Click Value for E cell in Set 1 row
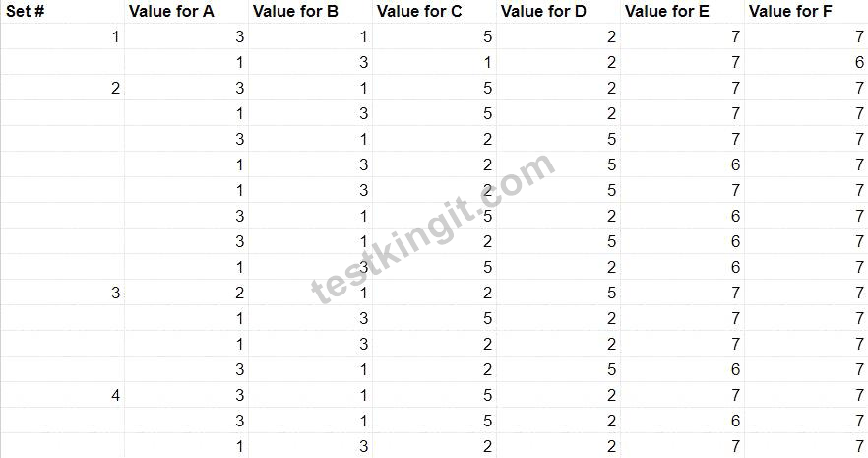The width and height of the screenshot is (868, 458). pyautogui.click(x=682, y=36)
